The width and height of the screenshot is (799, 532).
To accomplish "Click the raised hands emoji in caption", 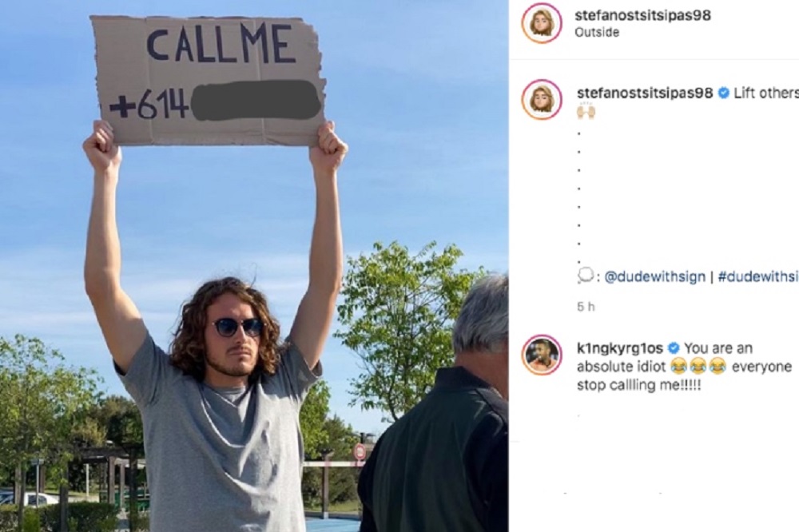I will coord(586,111).
